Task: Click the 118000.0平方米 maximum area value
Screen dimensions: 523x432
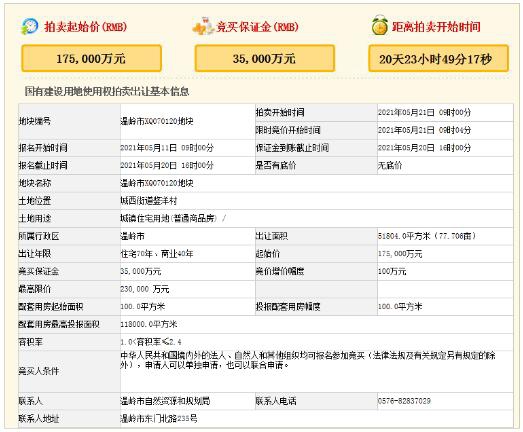Action: [x=149, y=324]
